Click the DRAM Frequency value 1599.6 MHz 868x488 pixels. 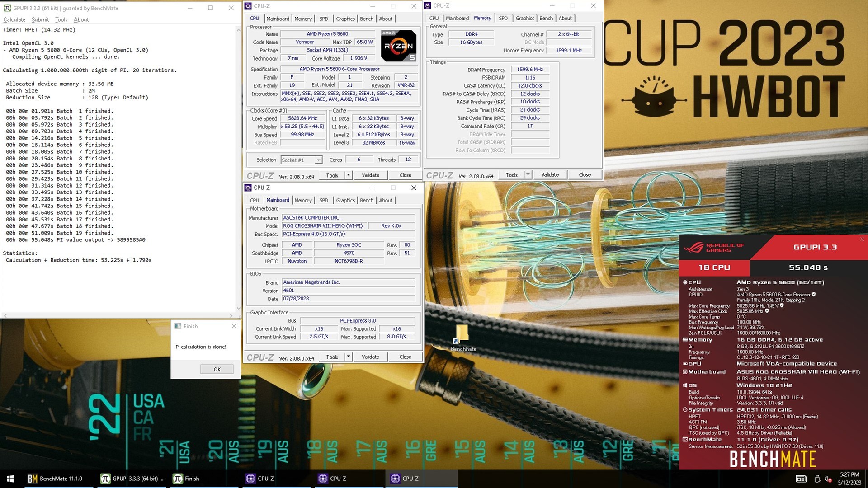[x=530, y=70]
